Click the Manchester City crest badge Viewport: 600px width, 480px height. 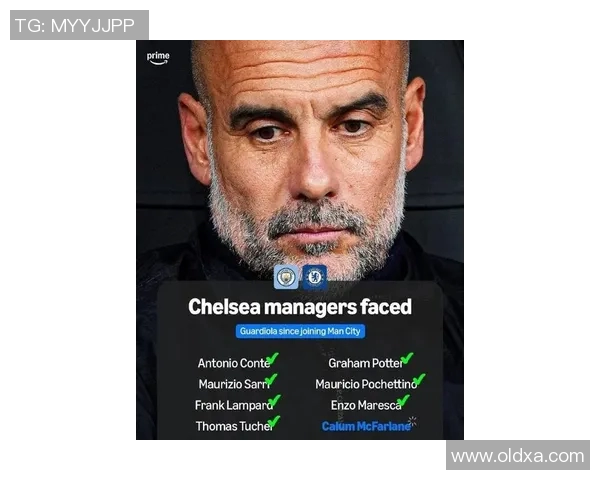point(286,277)
